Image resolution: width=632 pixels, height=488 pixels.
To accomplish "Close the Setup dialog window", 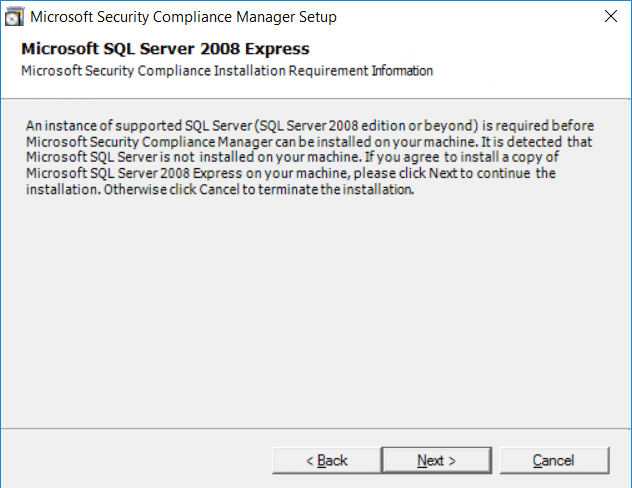I will click(611, 17).
